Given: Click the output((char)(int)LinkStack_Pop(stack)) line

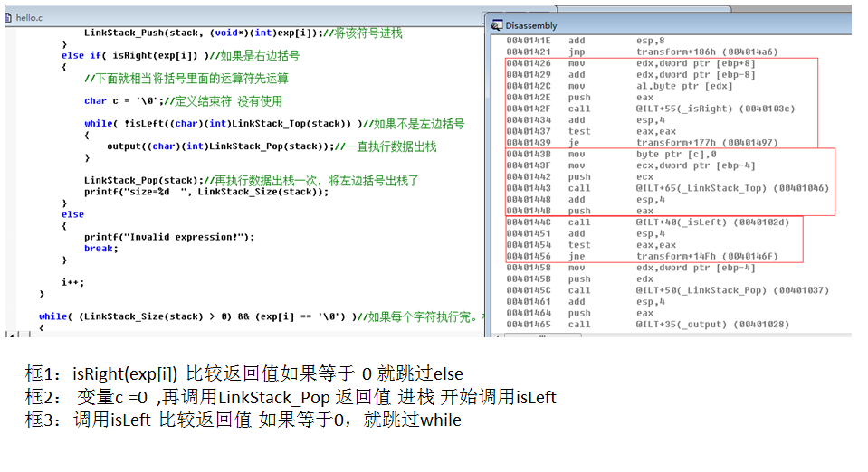Looking at the screenshot, I should coord(272,146).
